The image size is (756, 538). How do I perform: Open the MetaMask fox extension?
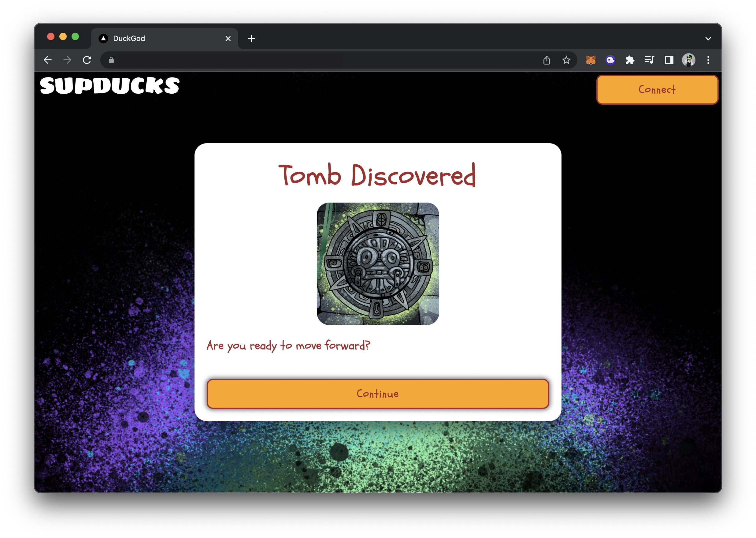tap(591, 60)
